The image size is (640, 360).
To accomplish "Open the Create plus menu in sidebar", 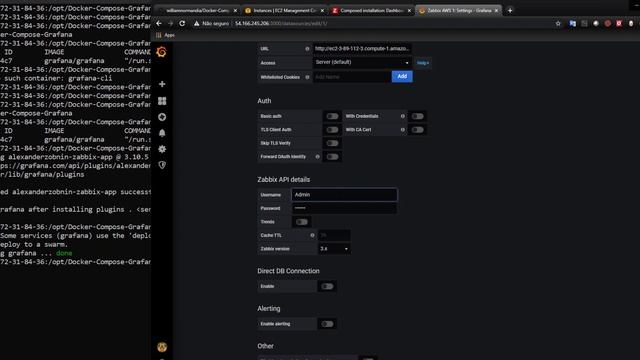I will tap(162, 84).
